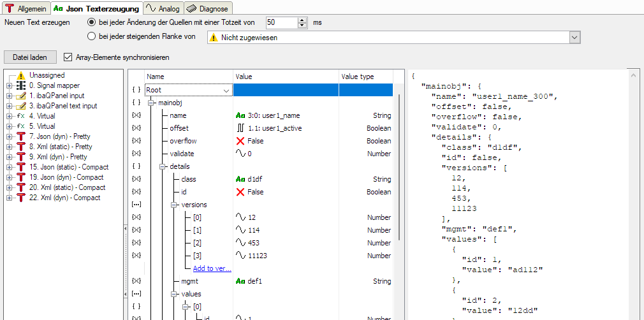Click the analog wave icon in the validate row

[x=240, y=154]
